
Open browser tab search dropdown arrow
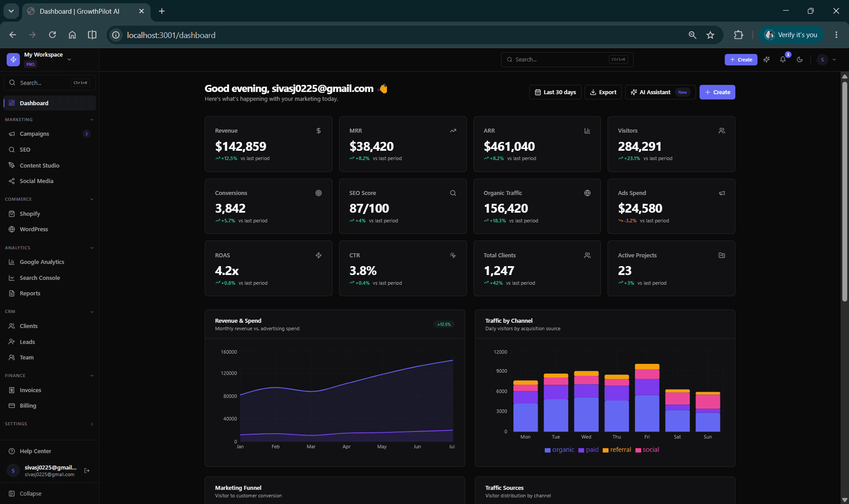point(11,11)
